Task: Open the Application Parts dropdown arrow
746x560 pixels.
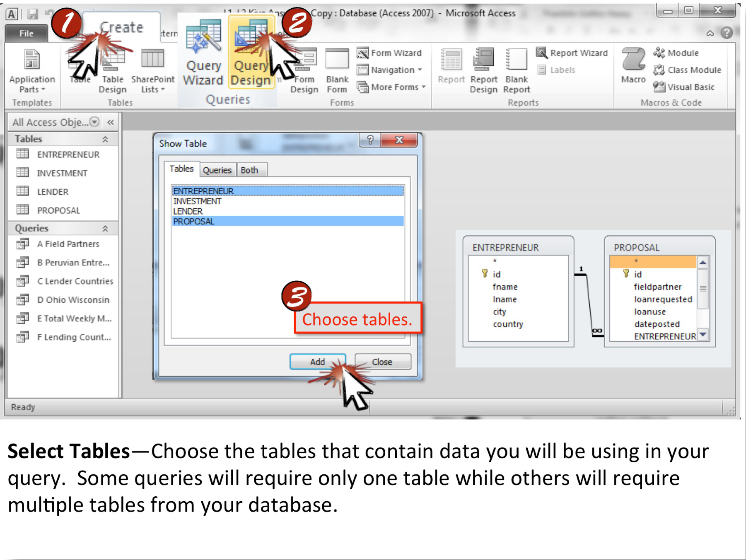Action: point(43,89)
